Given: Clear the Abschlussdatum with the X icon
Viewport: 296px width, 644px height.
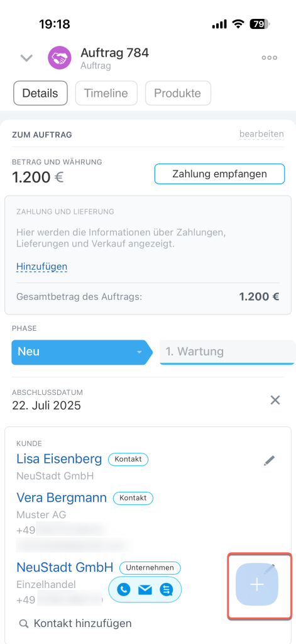Looking at the screenshot, I should 275,400.
